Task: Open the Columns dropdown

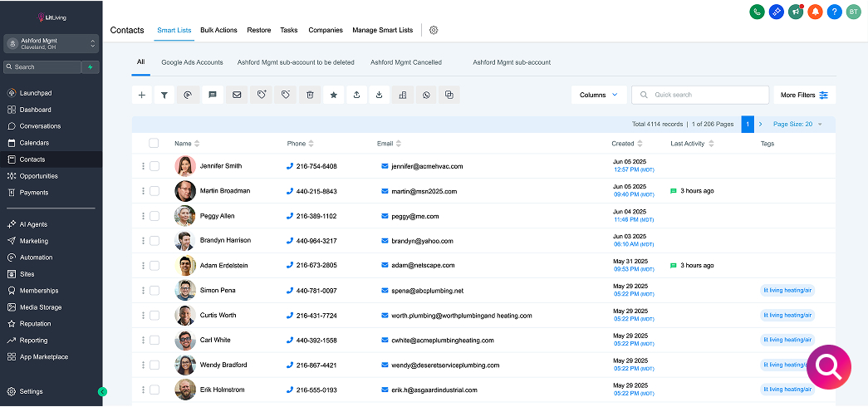Action: click(x=598, y=95)
